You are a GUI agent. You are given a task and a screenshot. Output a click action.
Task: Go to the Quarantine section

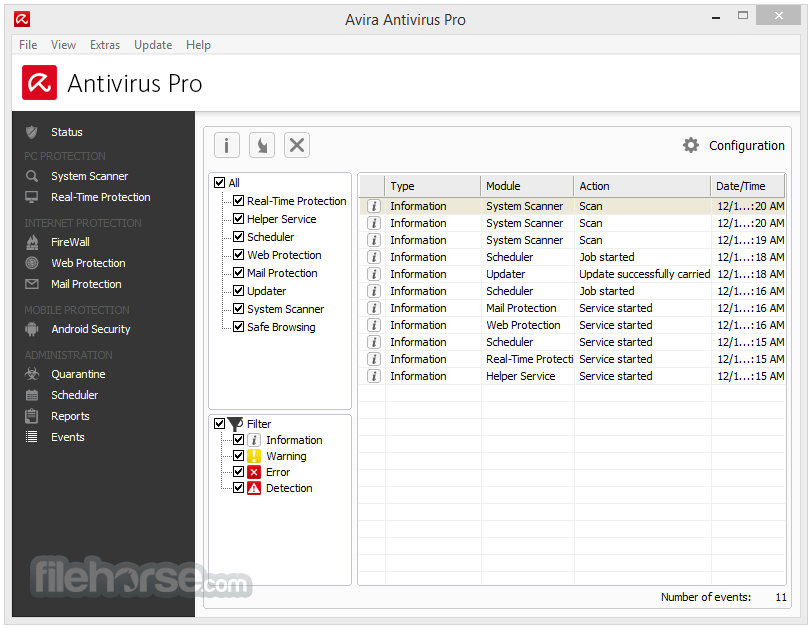pyautogui.click(x=78, y=374)
